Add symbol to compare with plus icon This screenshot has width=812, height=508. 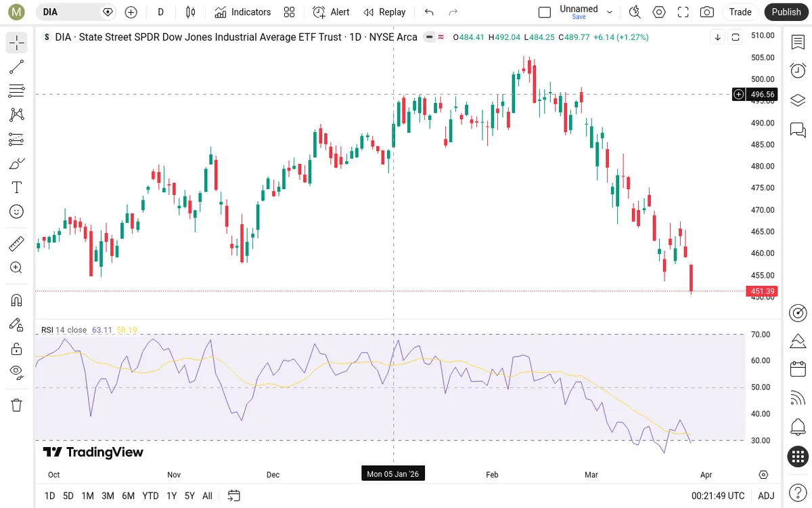point(131,12)
